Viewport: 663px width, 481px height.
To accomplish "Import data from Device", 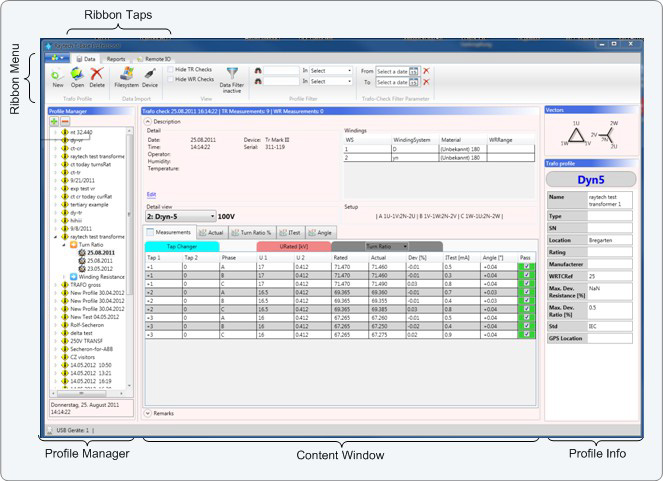I will (x=150, y=75).
